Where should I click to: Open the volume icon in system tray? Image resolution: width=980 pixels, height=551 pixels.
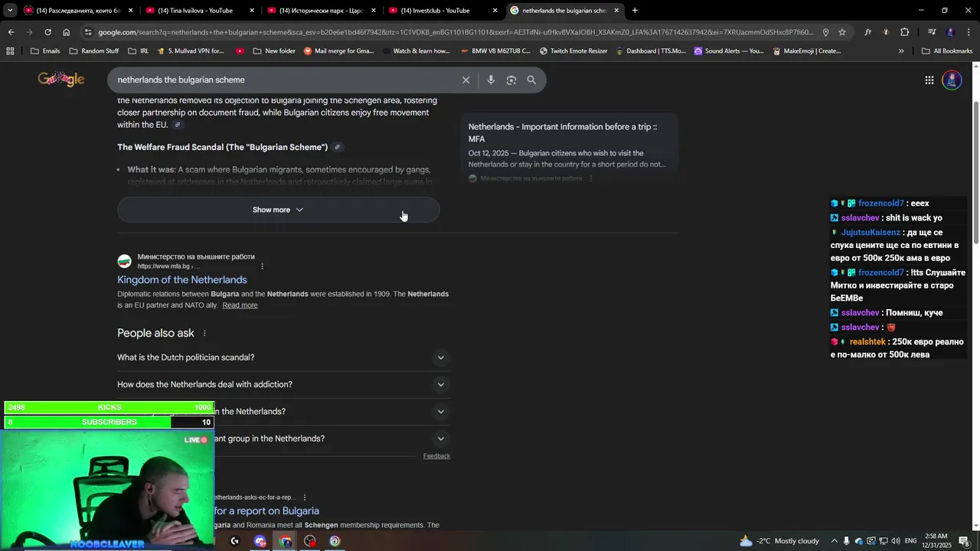click(894, 541)
